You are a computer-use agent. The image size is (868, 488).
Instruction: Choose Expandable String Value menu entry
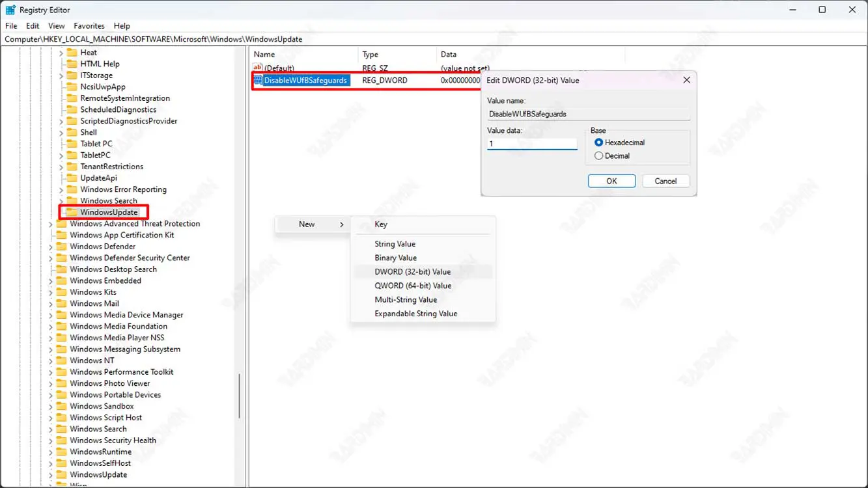coord(423,314)
